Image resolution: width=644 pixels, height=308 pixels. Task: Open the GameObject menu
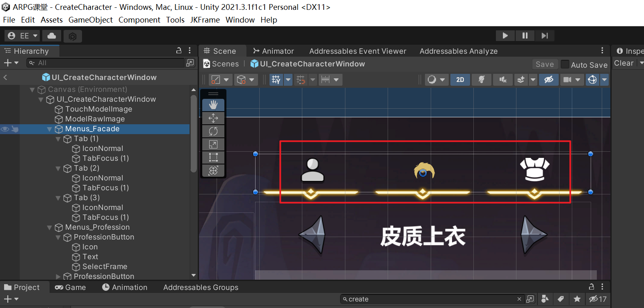click(x=91, y=20)
